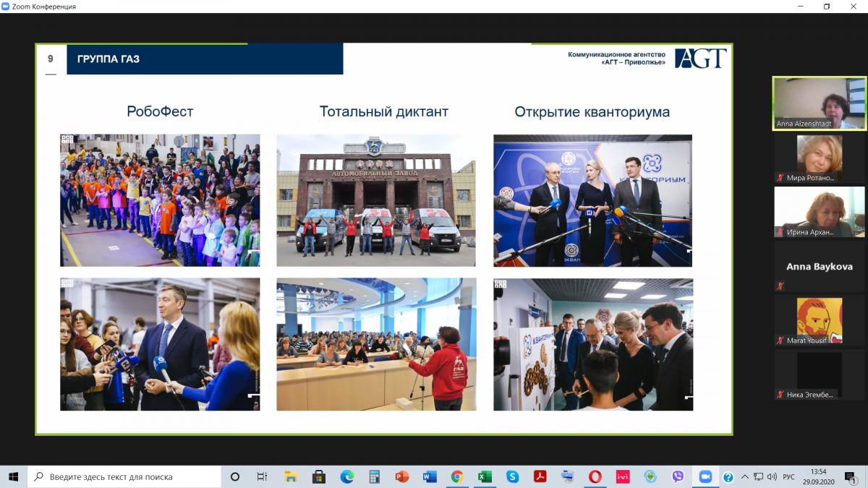
Task: Launch Microsoft Store from taskbar
Action: tap(318, 476)
